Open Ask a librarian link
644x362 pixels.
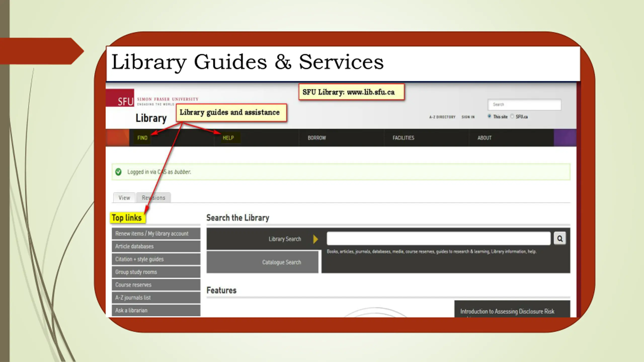coord(156,310)
